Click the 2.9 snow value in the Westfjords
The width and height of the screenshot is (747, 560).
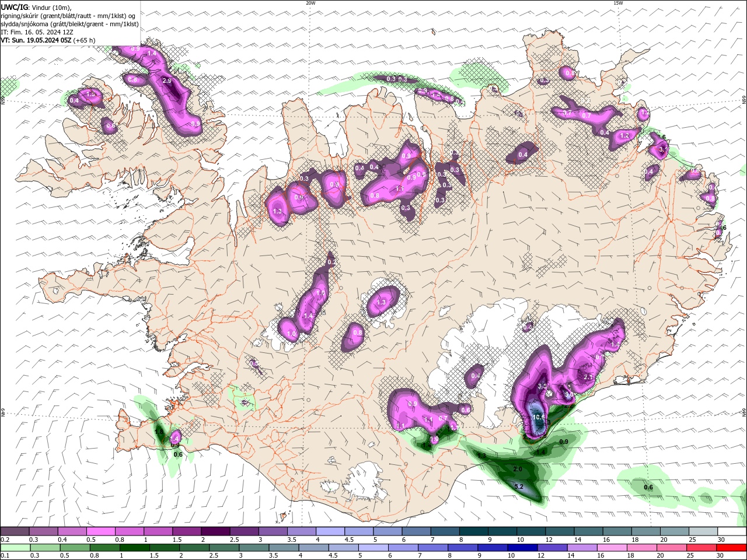[167, 80]
